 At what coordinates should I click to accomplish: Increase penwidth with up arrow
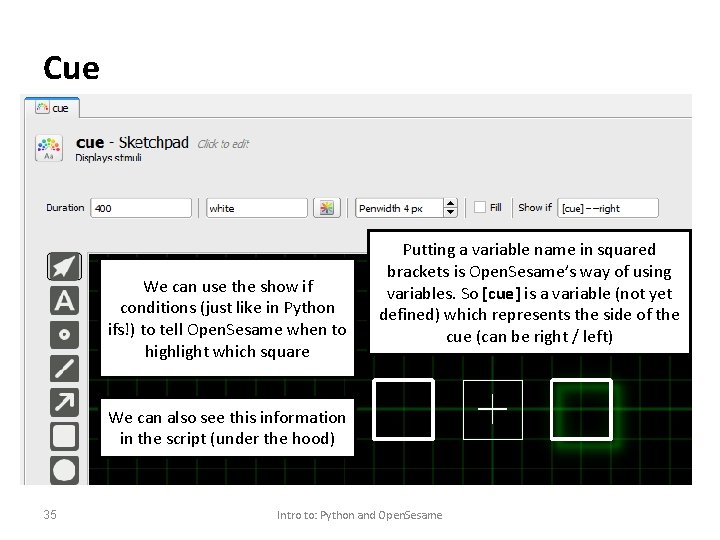coord(450,203)
